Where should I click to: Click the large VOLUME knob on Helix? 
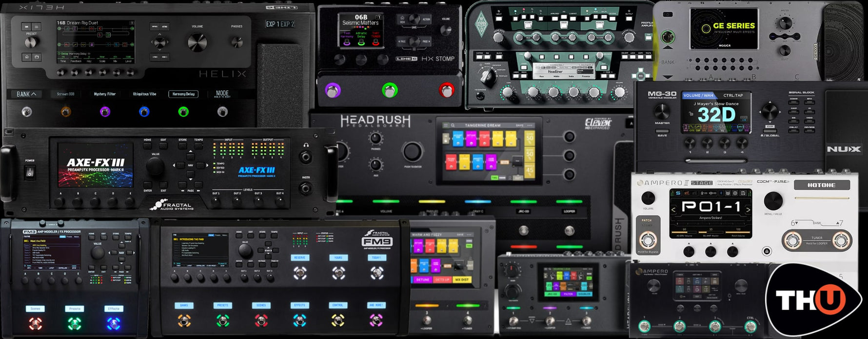[197, 43]
